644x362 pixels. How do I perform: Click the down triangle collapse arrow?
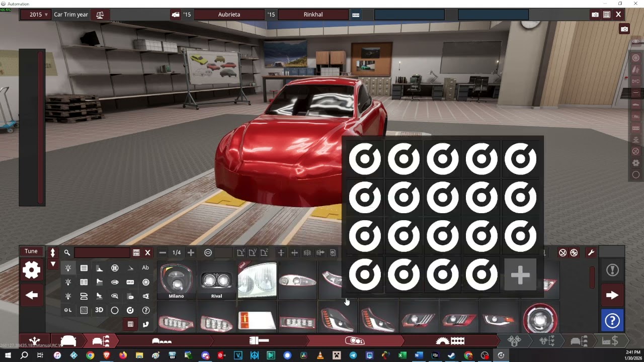[x=52, y=264]
